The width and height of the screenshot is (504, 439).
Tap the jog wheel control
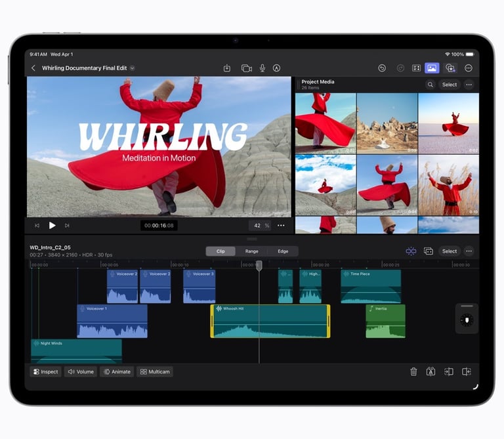(x=467, y=320)
